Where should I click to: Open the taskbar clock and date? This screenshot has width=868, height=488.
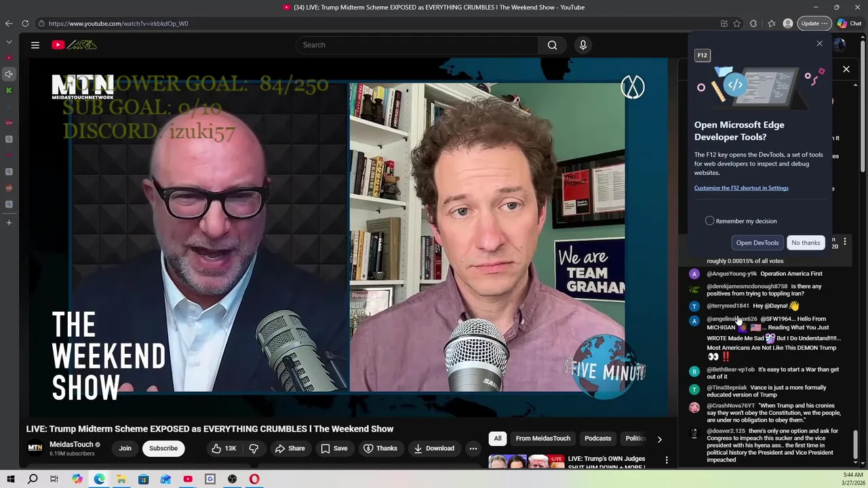(x=852, y=479)
